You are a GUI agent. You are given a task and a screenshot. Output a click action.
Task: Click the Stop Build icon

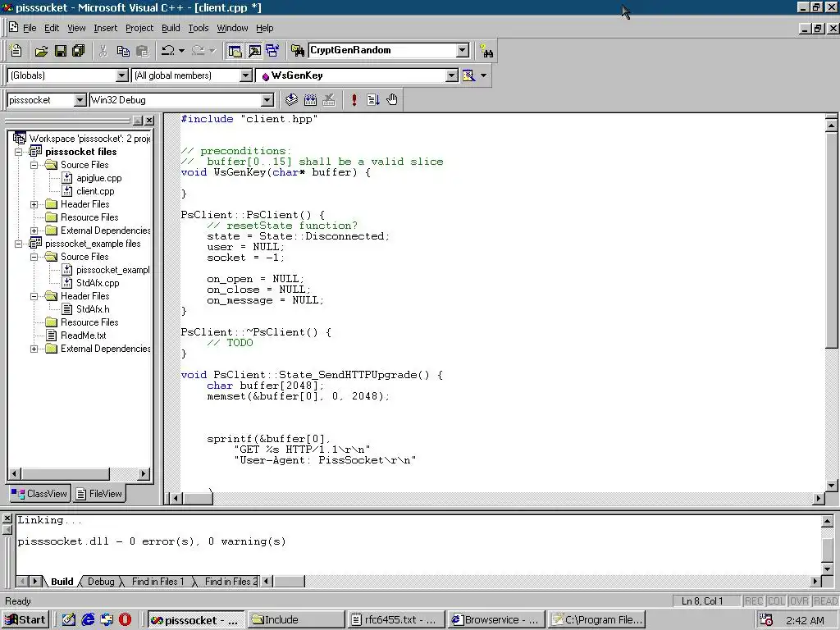[x=329, y=99]
